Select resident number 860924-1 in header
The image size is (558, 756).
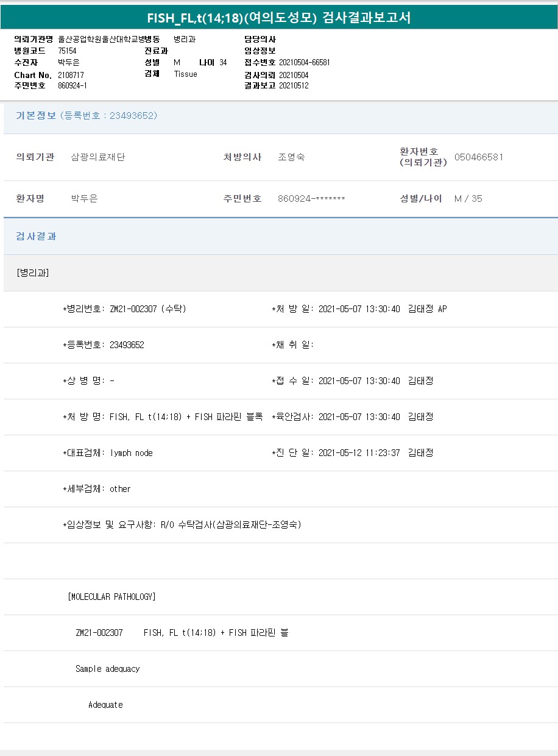tap(72, 85)
